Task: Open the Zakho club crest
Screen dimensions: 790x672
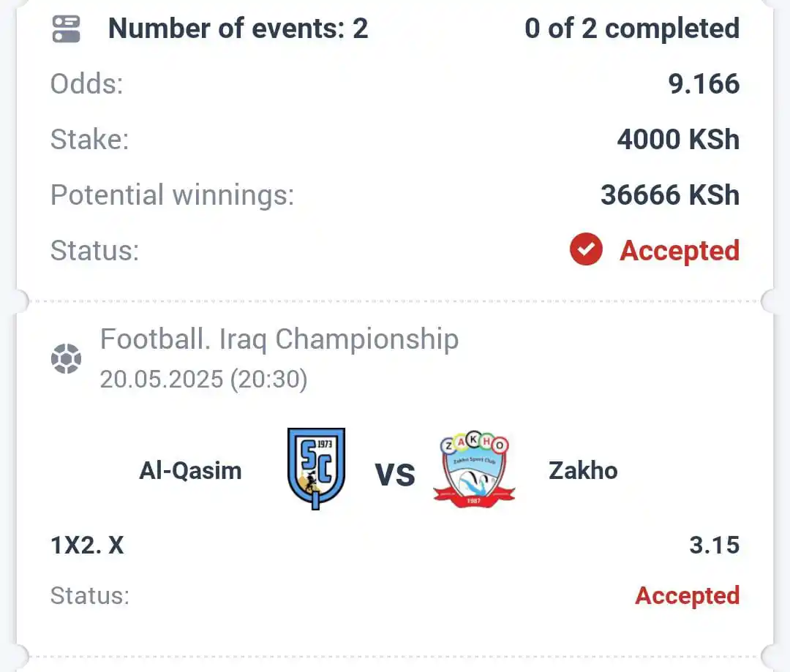Action: pos(474,469)
